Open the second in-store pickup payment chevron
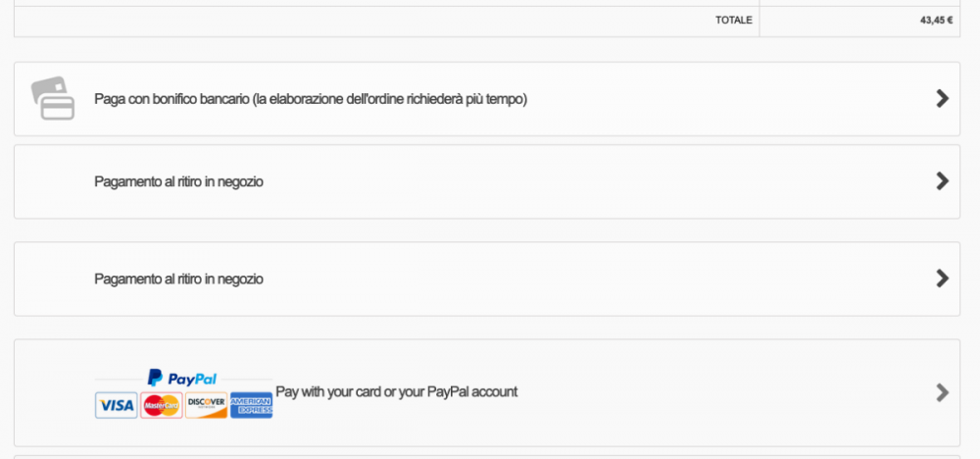The height and width of the screenshot is (459, 980). [942, 279]
